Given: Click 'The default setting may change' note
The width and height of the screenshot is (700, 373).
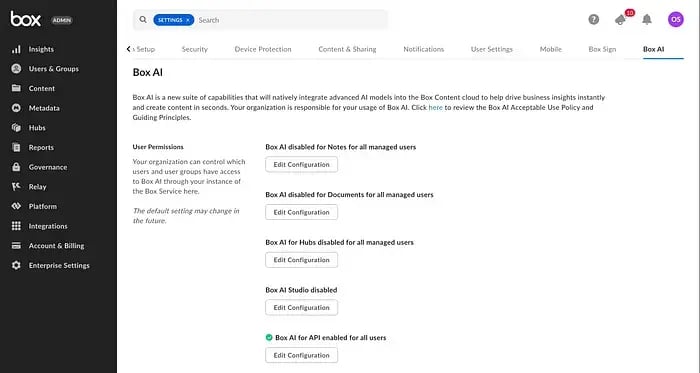Looking at the screenshot, I should (186, 216).
